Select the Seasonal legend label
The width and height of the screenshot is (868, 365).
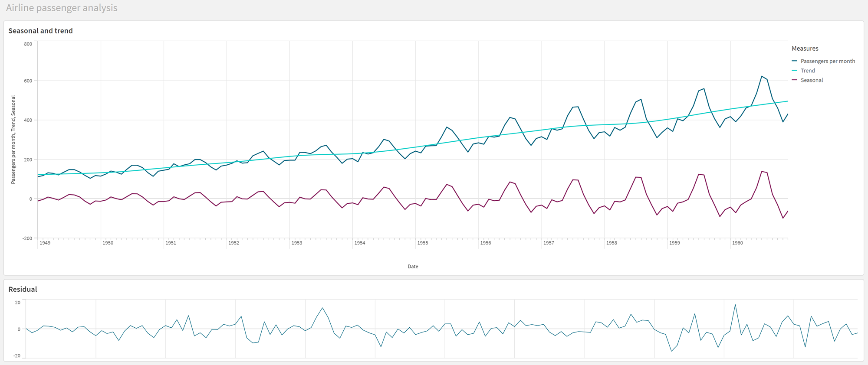pos(812,80)
